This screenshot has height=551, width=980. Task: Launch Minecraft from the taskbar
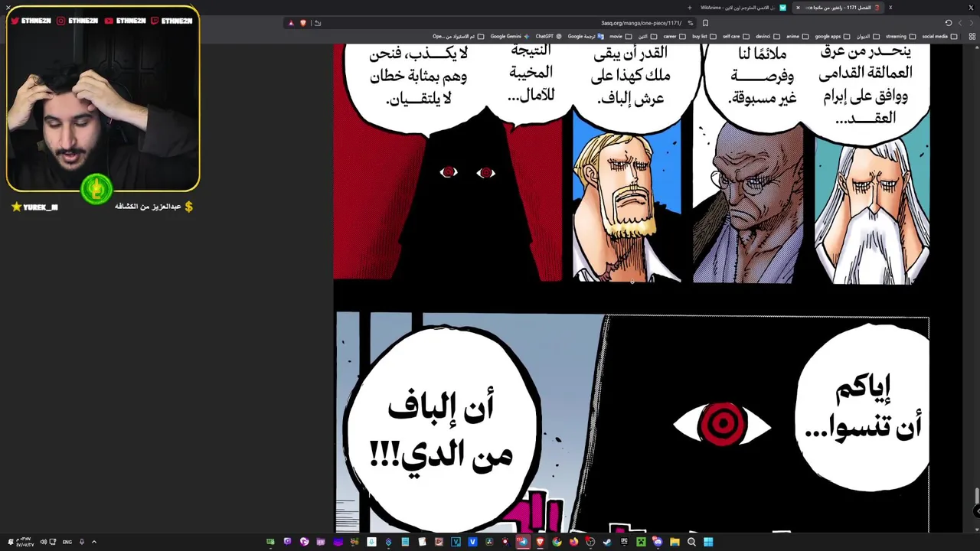[x=641, y=542]
